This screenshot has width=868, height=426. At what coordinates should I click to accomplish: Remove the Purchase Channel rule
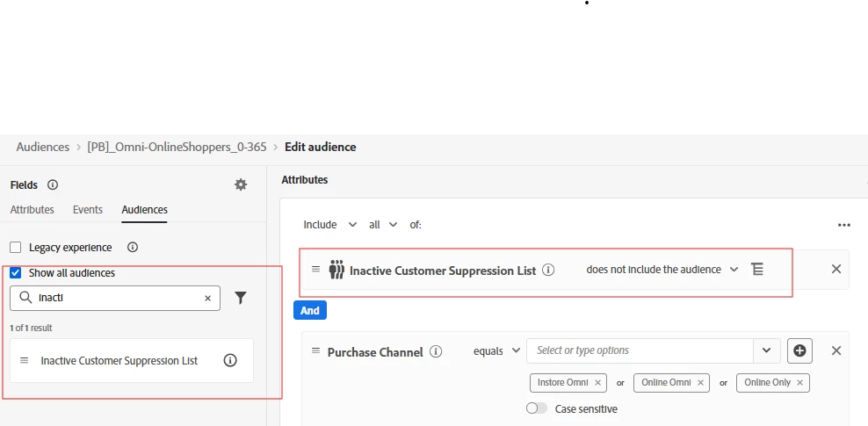pyautogui.click(x=836, y=350)
